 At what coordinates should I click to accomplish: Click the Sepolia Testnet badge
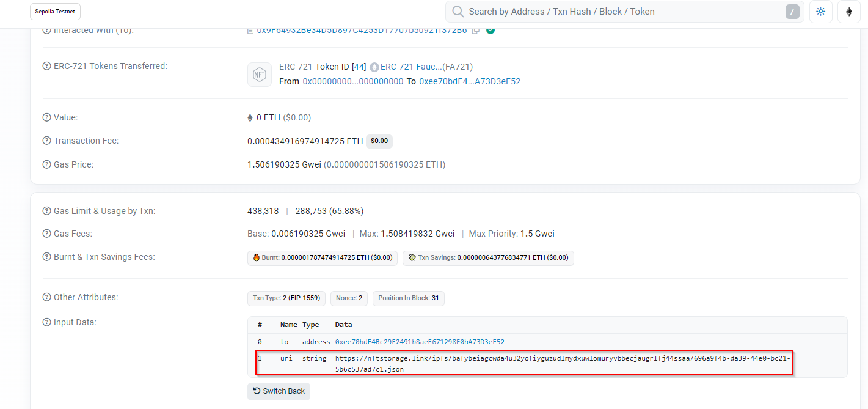tap(55, 12)
